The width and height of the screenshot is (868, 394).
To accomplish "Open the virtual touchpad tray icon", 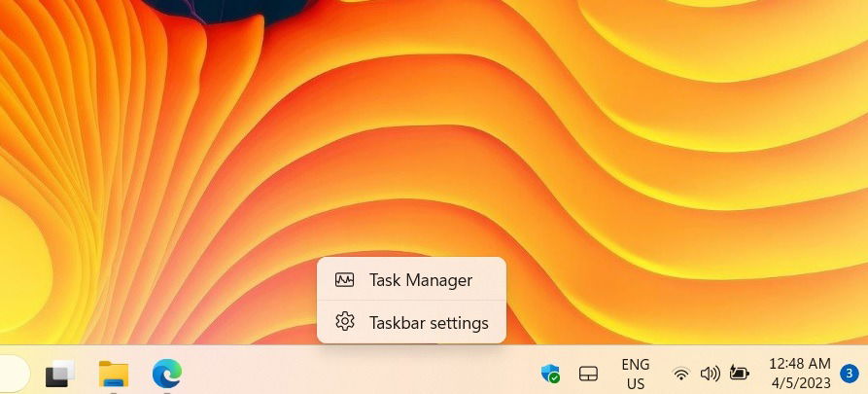I will 588,374.
